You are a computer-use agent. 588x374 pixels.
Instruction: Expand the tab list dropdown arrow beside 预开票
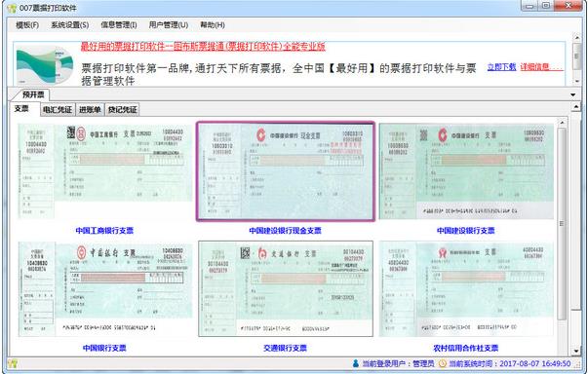[573, 94]
